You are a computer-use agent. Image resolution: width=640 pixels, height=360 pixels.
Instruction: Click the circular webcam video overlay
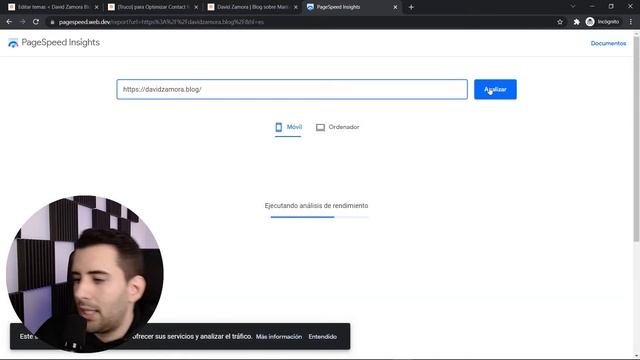85,274
